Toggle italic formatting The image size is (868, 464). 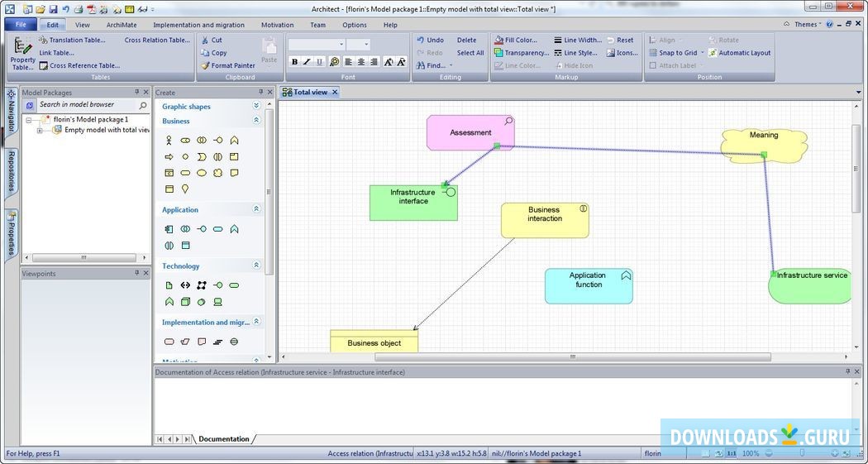[x=307, y=62]
